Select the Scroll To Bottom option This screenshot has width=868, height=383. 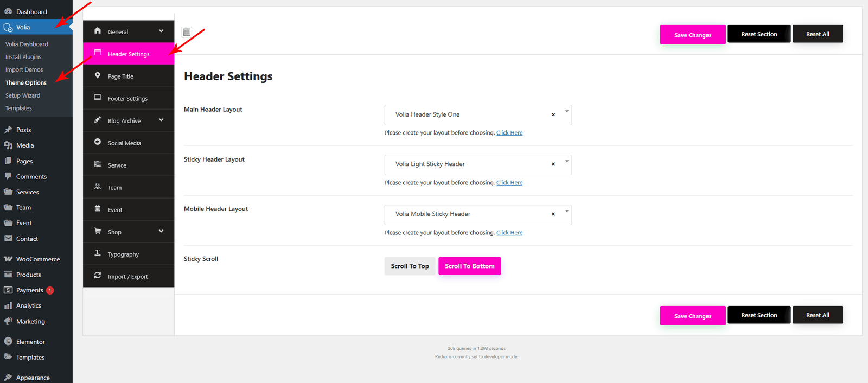tap(469, 266)
